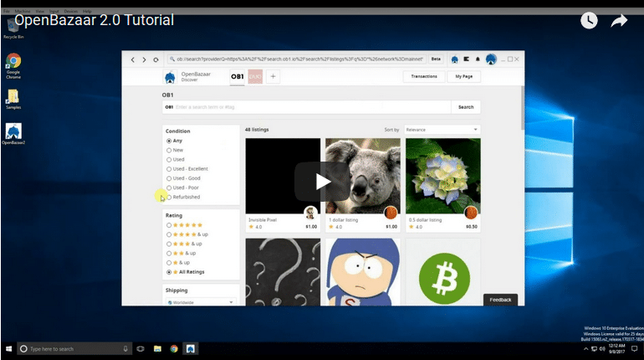
Task: Click the Share arrow icon on video
Action: [619, 21]
